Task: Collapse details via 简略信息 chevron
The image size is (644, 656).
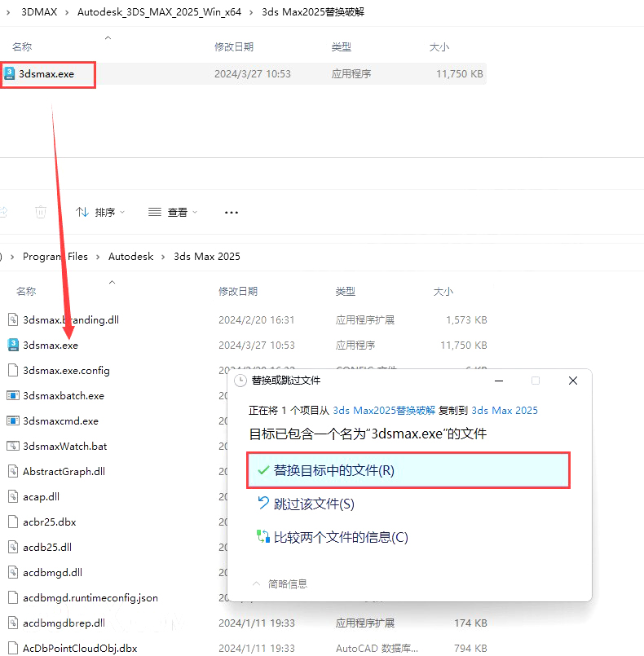Action: [x=257, y=583]
